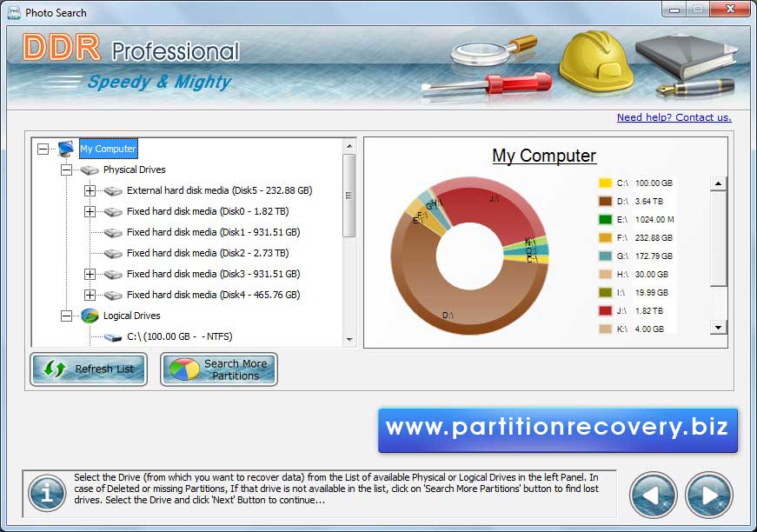Click the Disk0 drive icon
Viewport: 757px width, 532px height.
click(113, 212)
